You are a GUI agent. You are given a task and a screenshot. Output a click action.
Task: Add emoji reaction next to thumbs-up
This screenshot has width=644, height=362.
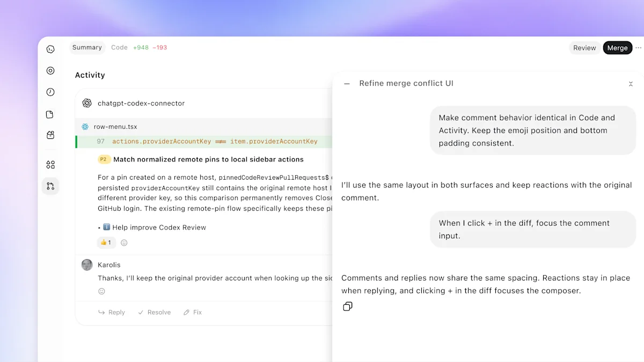point(124,242)
